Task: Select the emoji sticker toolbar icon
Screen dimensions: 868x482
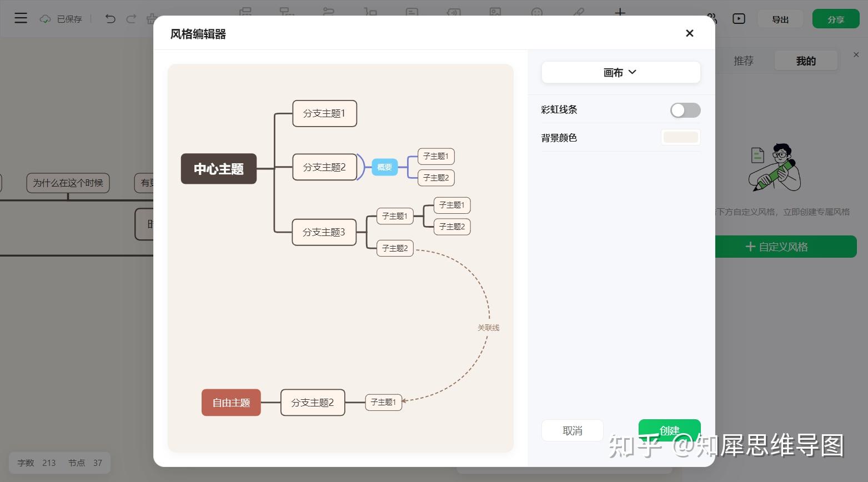Action: coord(536,12)
